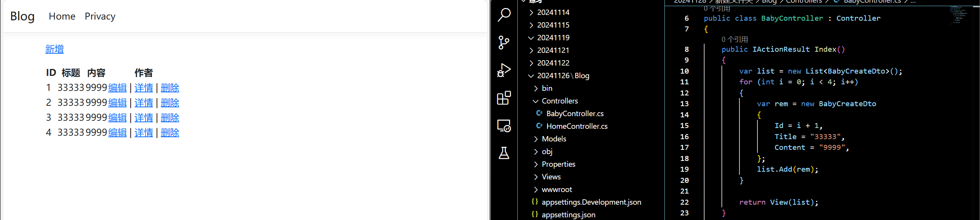Open the Extensions view

(x=504, y=98)
